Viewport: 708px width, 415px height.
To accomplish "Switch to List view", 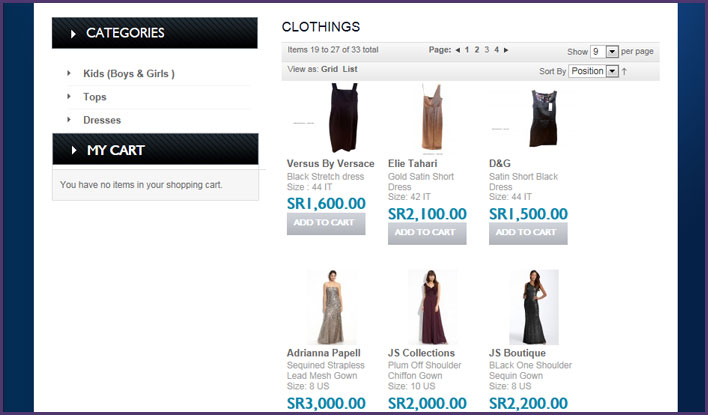I will [350, 69].
